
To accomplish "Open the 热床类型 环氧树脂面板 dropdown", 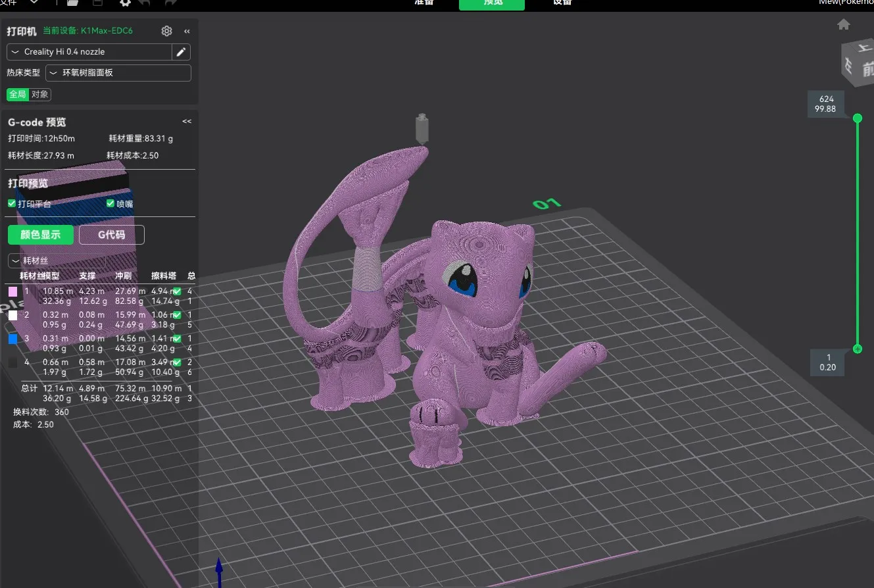I will pyautogui.click(x=118, y=73).
